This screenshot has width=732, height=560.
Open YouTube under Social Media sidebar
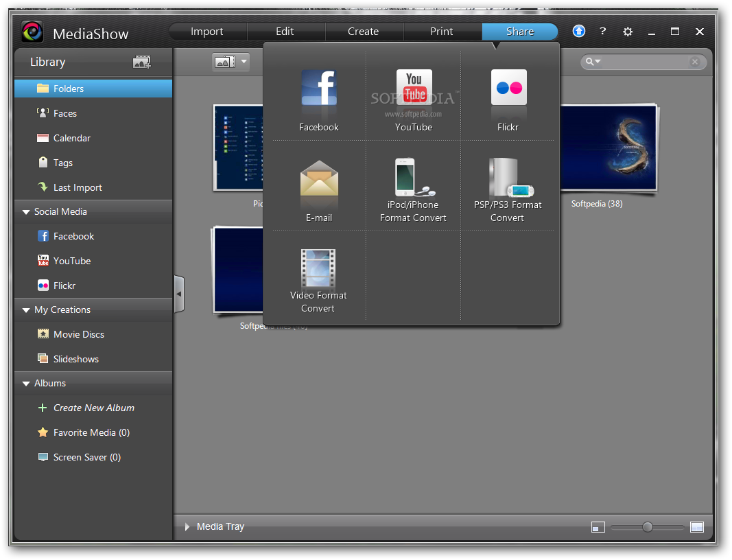(x=93, y=261)
